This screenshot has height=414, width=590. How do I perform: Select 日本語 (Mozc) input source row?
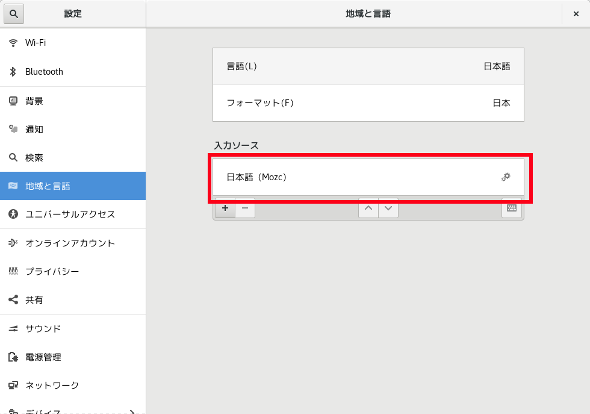coord(368,177)
